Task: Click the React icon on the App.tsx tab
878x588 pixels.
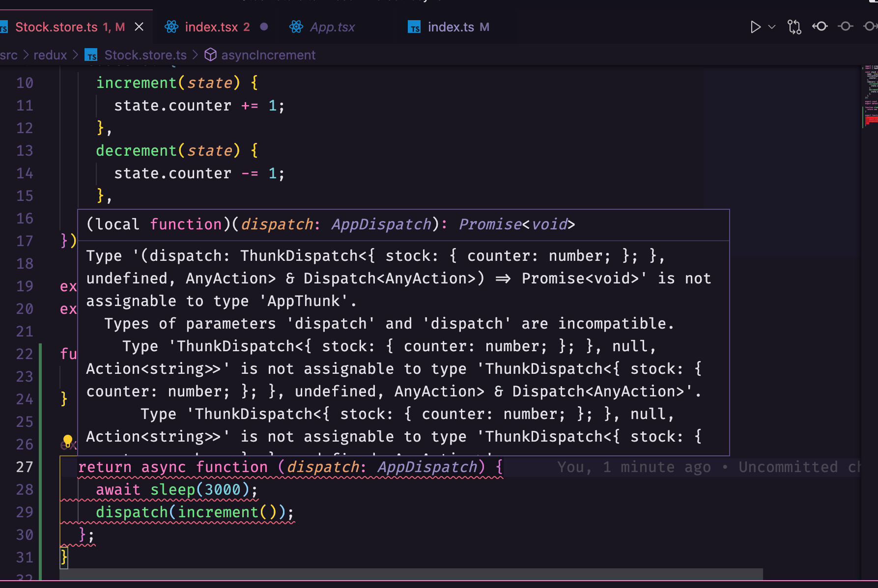Action: click(296, 27)
